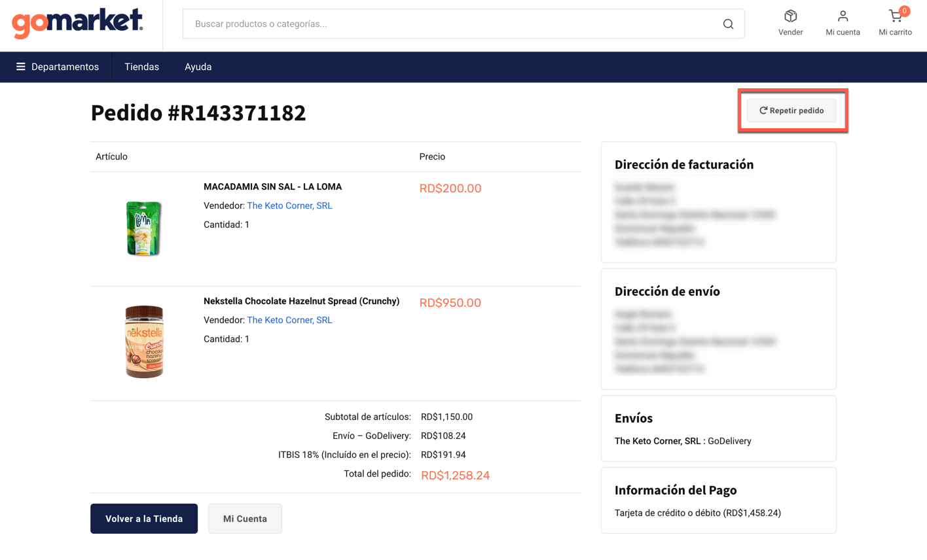Open the Departamentos menu
The width and height of the screenshot is (927, 560).
coord(58,67)
